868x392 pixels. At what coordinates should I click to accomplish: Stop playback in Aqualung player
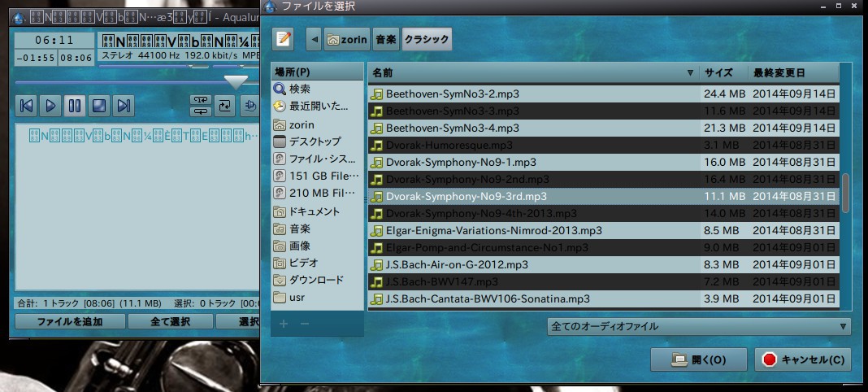[x=99, y=106]
